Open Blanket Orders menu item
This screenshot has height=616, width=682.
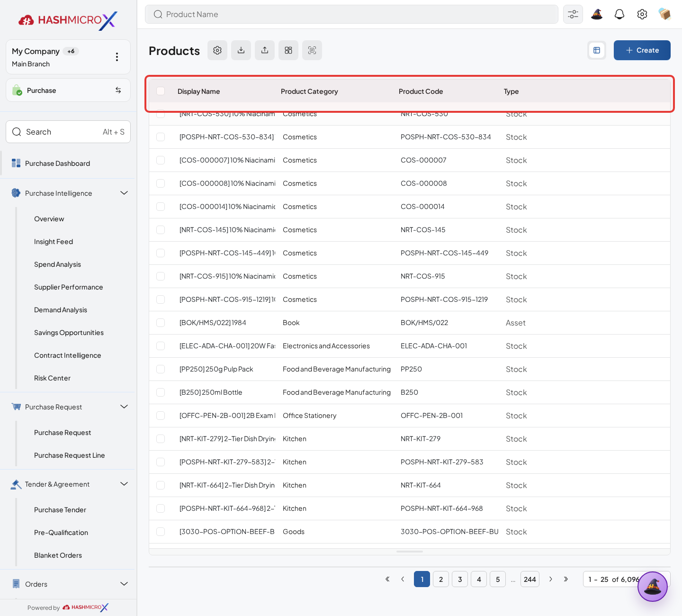pos(58,555)
